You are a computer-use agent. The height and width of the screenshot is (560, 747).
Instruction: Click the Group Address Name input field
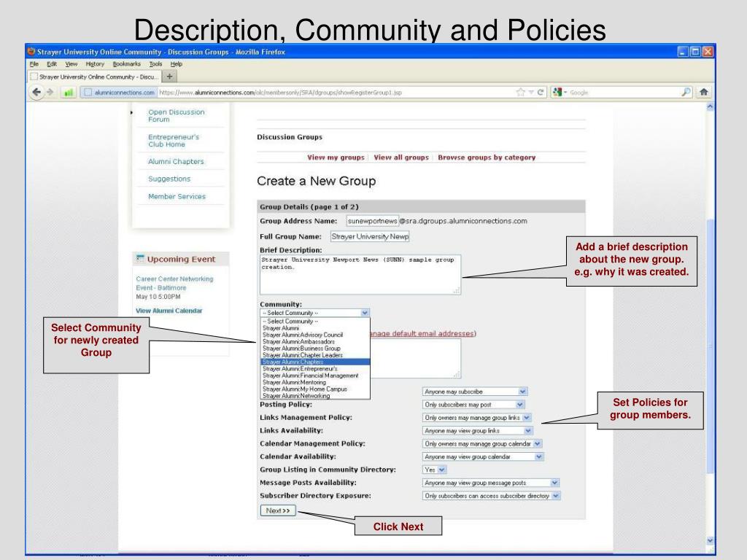tap(373, 221)
